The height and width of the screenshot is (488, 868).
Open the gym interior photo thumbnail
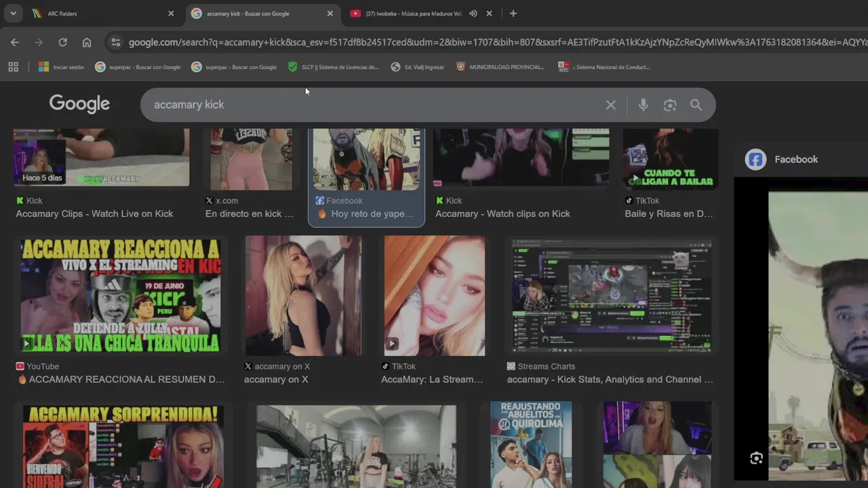pyautogui.click(x=356, y=446)
